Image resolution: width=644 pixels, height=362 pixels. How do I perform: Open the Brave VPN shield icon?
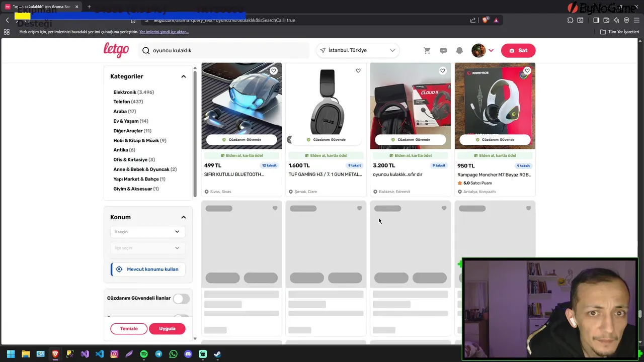tap(626, 20)
